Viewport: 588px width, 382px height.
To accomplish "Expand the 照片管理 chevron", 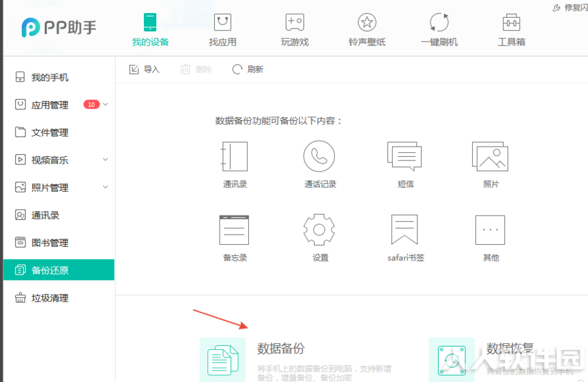I will 106,187.
